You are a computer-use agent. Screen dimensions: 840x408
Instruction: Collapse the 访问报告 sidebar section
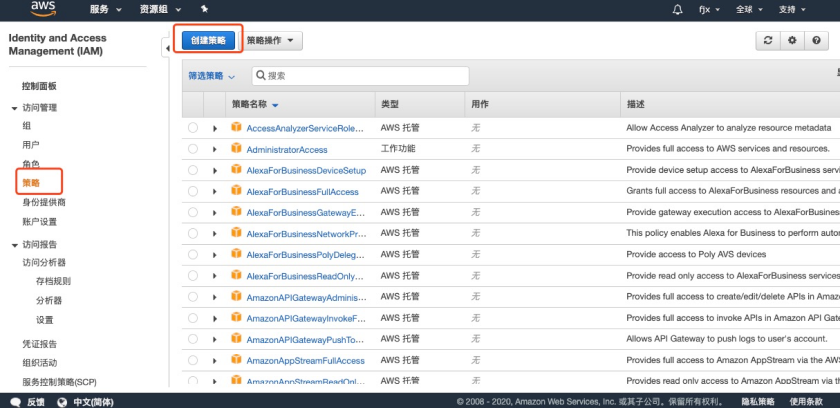(14, 245)
